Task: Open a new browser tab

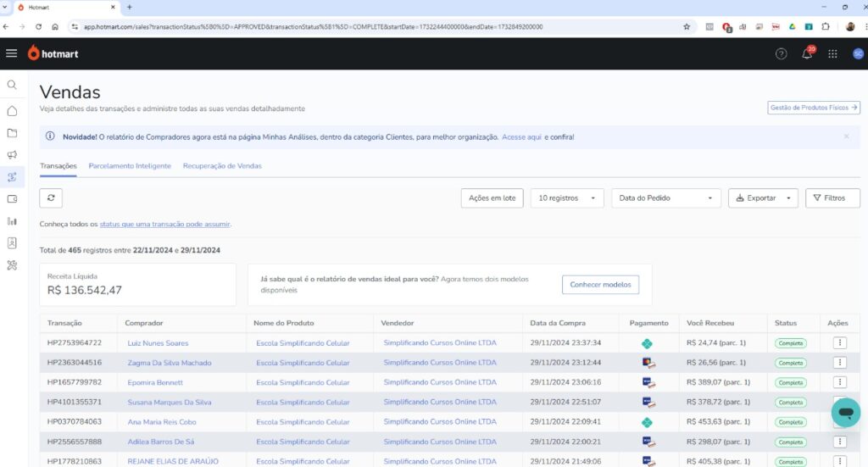Action: [130, 7]
